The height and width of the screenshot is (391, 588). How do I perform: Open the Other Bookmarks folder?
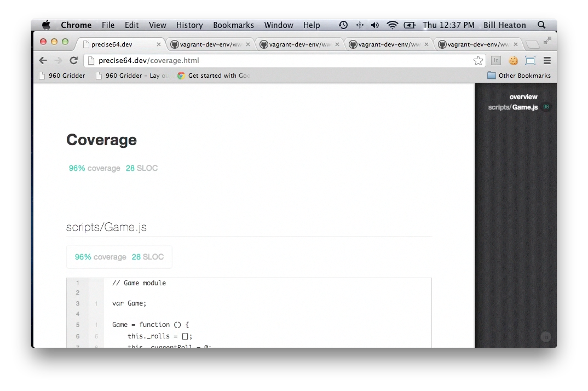518,76
